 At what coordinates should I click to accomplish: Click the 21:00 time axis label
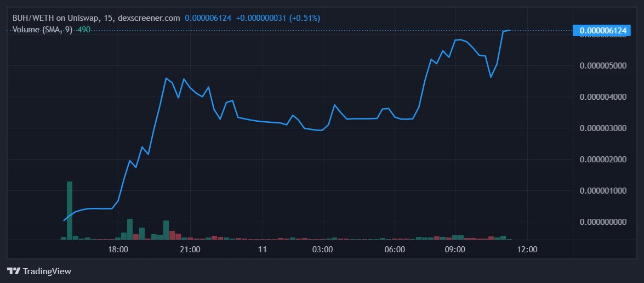click(191, 250)
